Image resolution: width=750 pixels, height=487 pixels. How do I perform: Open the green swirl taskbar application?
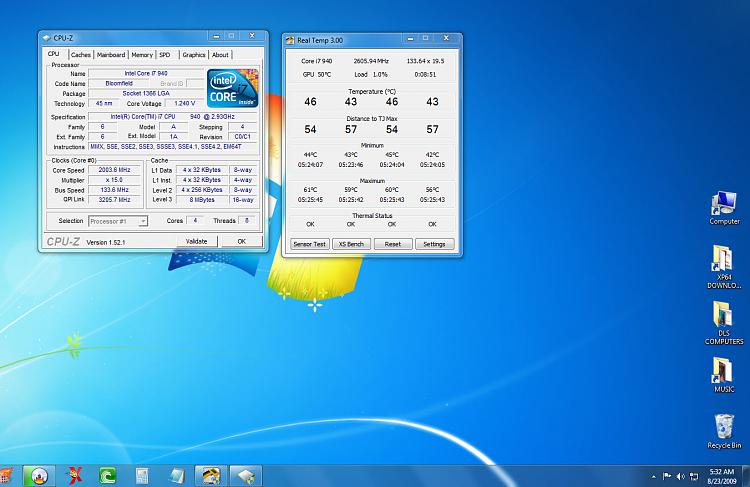point(108,476)
